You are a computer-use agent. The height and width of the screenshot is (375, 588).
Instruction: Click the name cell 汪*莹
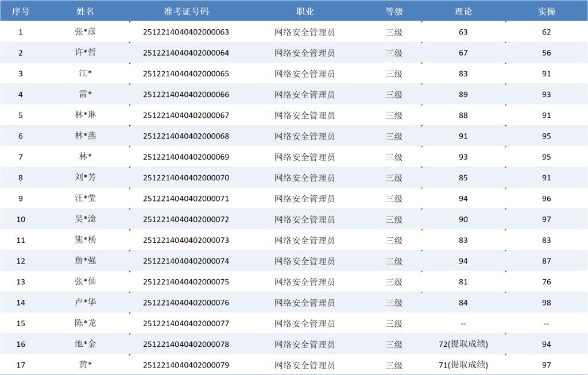[x=86, y=198]
